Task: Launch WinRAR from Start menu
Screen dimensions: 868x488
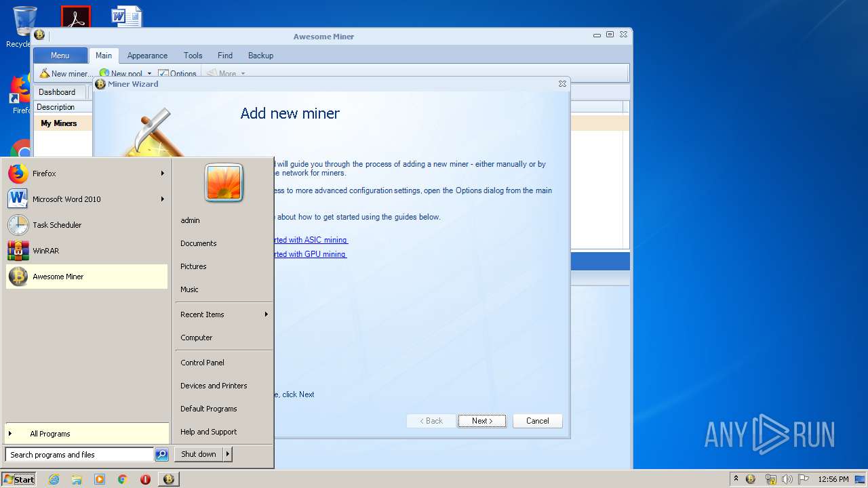Action: [x=87, y=251]
